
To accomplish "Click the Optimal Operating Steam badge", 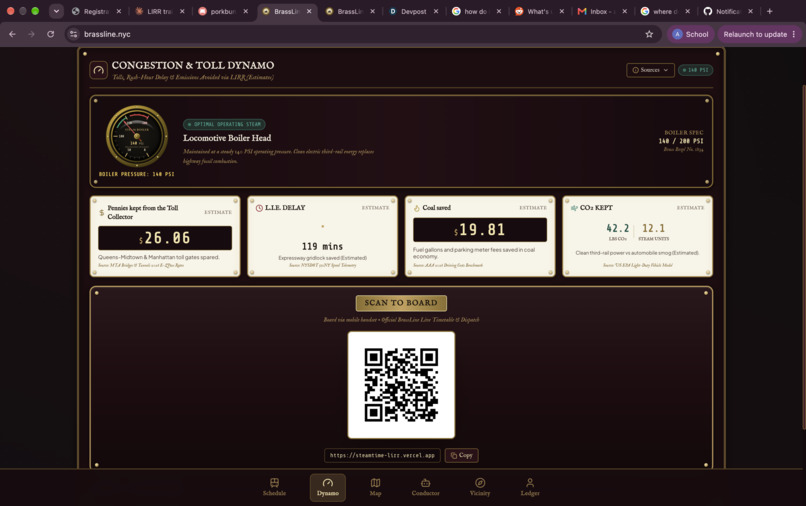I will coord(224,124).
